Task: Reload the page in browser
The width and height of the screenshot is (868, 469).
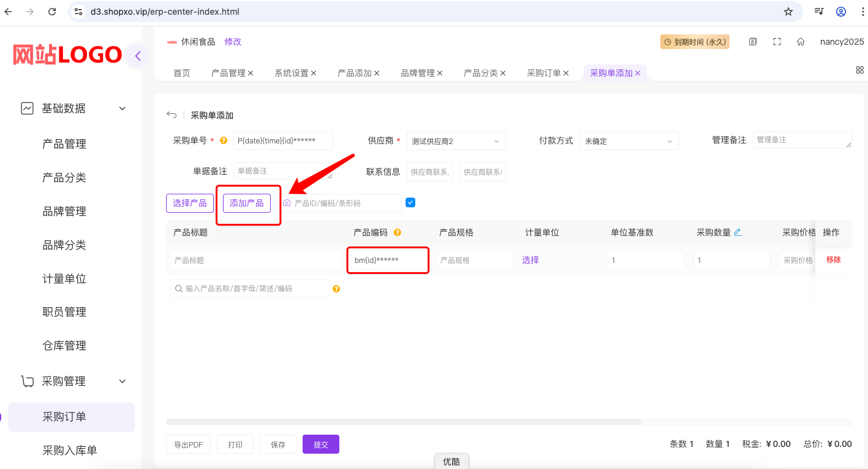Action: 52,12
